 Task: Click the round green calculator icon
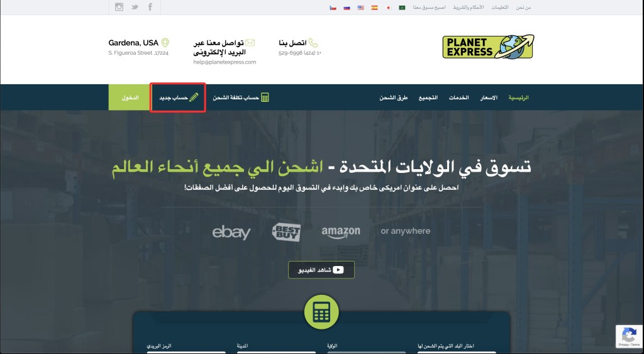pyautogui.click(x=321, y=312)
